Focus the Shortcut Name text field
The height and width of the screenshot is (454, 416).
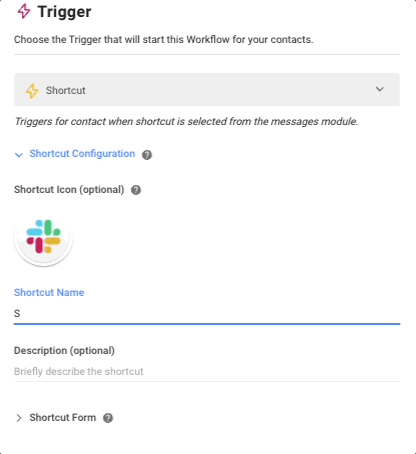(207, 313)
